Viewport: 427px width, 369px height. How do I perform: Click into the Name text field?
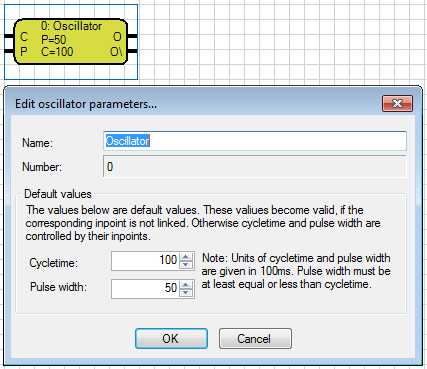pyautogui.click(x=255, y=141)
